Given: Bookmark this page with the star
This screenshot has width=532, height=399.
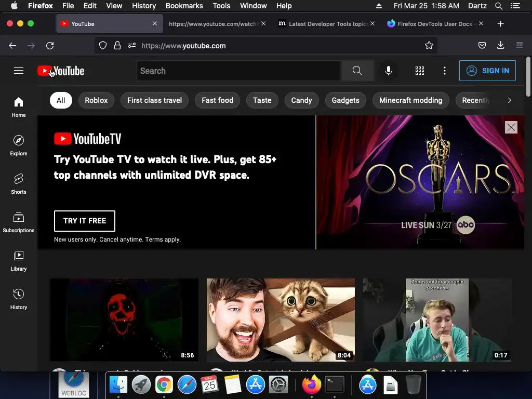Looking at the screenshot, I should coord(429,46).
